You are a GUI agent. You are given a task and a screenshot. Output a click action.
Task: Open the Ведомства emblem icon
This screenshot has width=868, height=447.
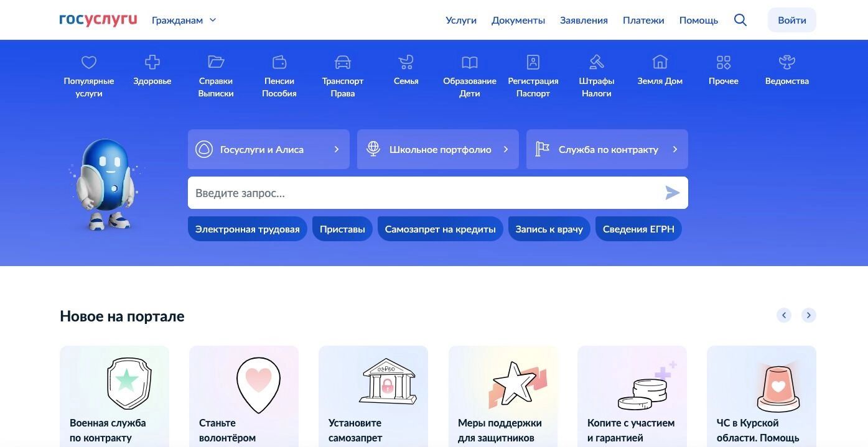(787, 62)
